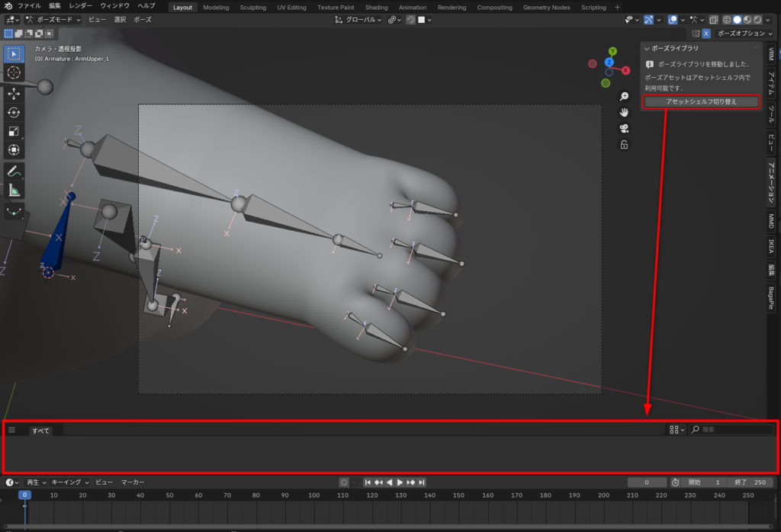Open the ファイル menu

click(29, 5)
